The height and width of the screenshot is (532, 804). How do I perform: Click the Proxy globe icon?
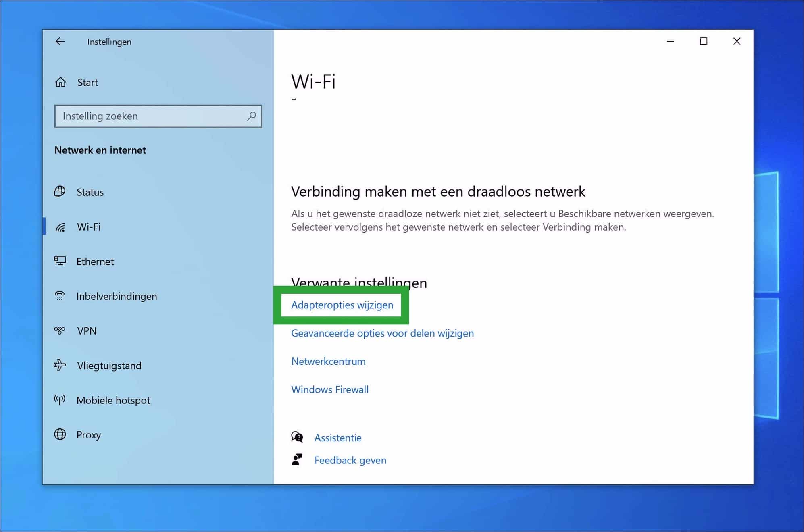coord(60,435)
